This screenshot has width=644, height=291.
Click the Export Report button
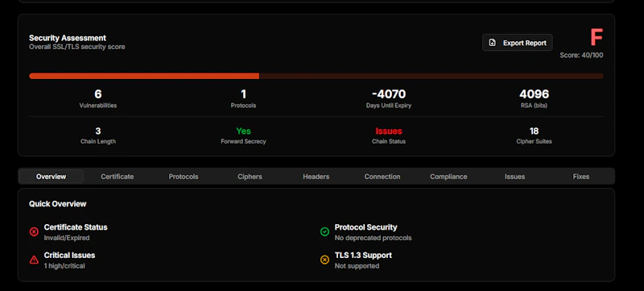[517, 43]
